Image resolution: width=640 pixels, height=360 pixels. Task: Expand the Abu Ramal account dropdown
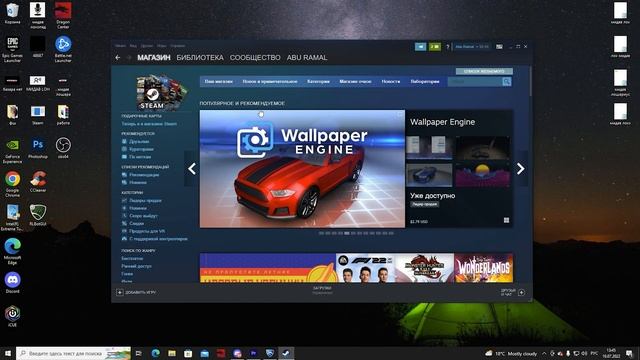click(x=472, y=47)
